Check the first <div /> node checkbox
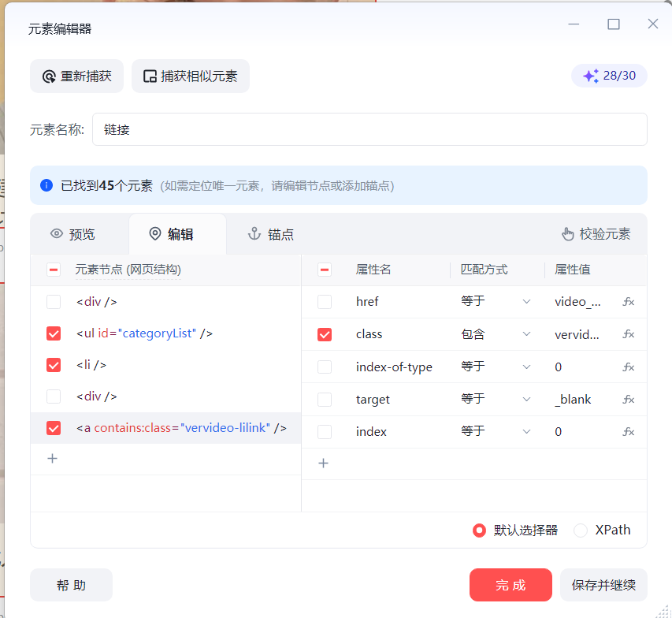672x618 pixels. coord(54,302)
